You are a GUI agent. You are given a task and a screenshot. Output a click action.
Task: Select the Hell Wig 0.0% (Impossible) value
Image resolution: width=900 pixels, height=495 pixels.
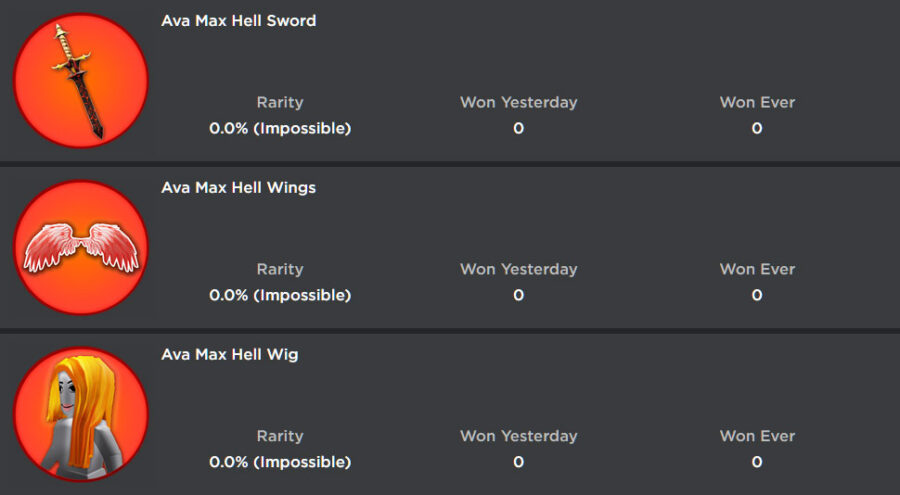click(x=280, y=462)
